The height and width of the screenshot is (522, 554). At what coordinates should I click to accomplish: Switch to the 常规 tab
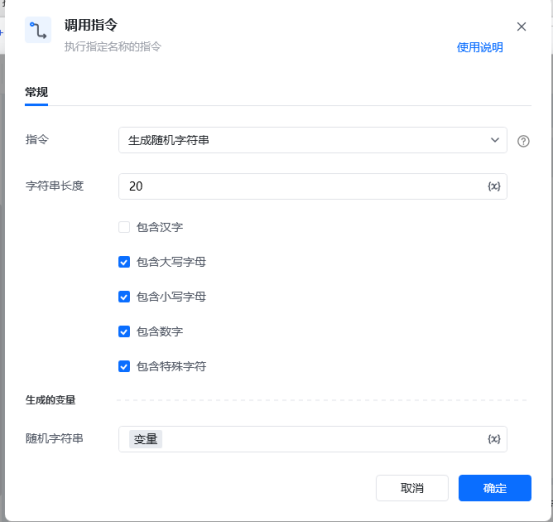[36, 92]
